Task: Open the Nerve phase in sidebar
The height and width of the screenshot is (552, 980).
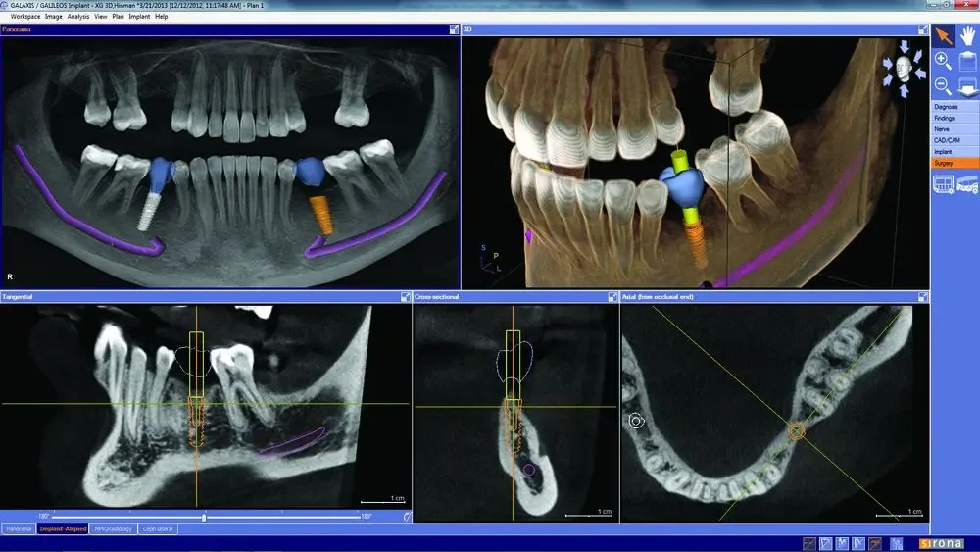Action: coord(955,129)
